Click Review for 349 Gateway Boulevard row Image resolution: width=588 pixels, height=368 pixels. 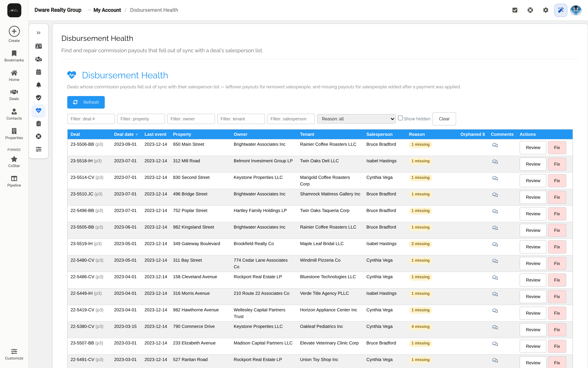533,247
